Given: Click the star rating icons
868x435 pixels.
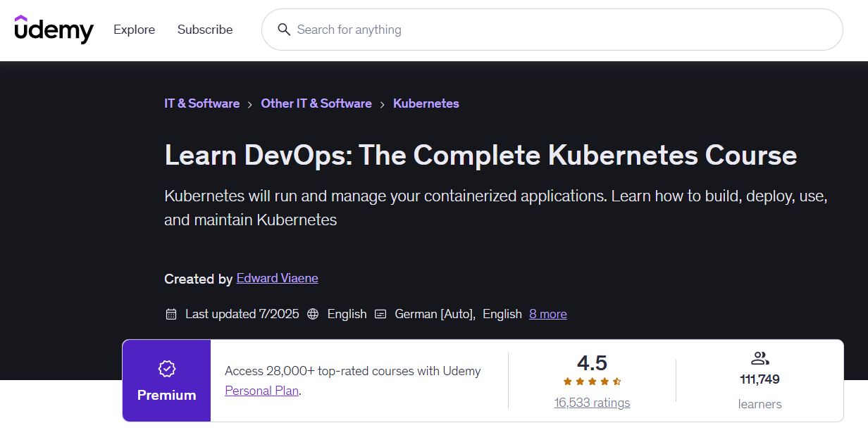Looking at the screenshot, I should pyautogui.click(x=592, y=382).
